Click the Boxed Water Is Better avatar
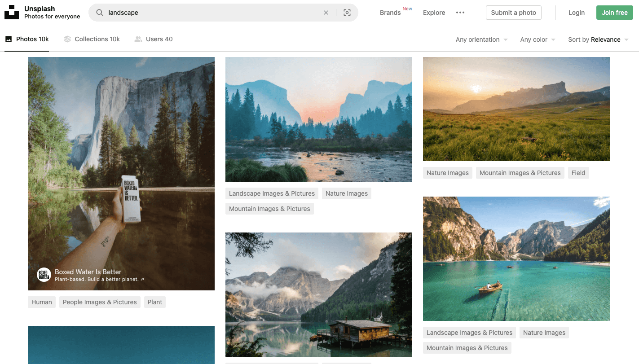Viewport: 639px width, 364px height. coord(44,275)
